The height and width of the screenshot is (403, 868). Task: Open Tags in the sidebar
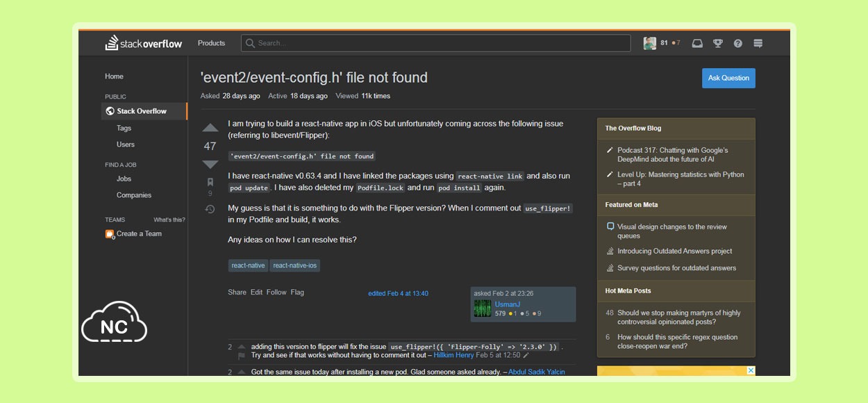[x=124, y=128]
